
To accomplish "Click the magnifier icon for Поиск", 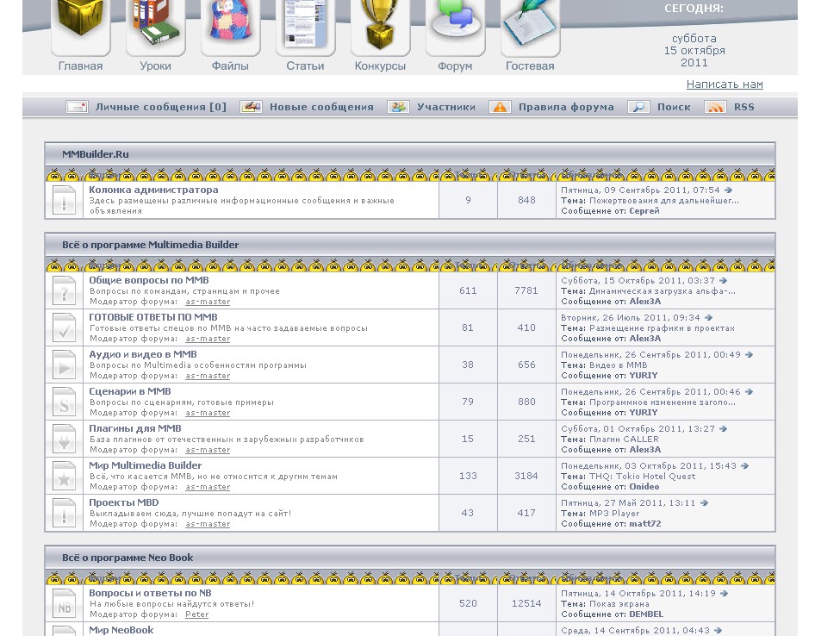I will (638, 107).
